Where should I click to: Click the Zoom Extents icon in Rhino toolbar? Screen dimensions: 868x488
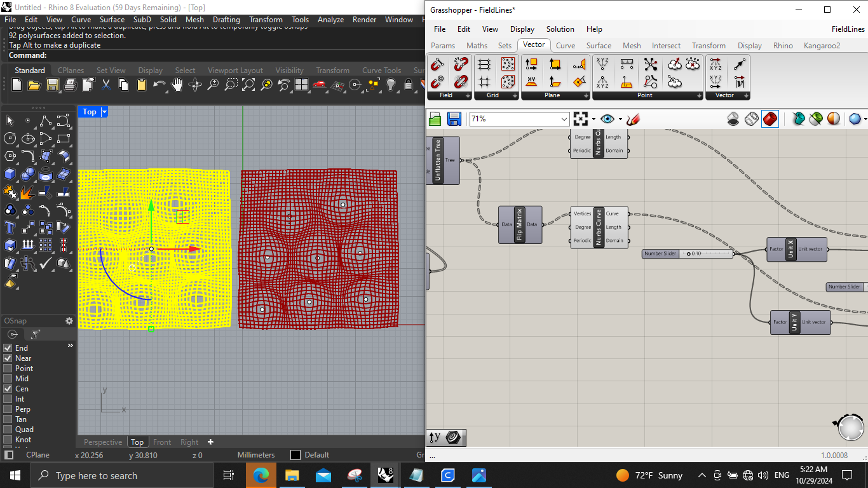pos(248,85)
